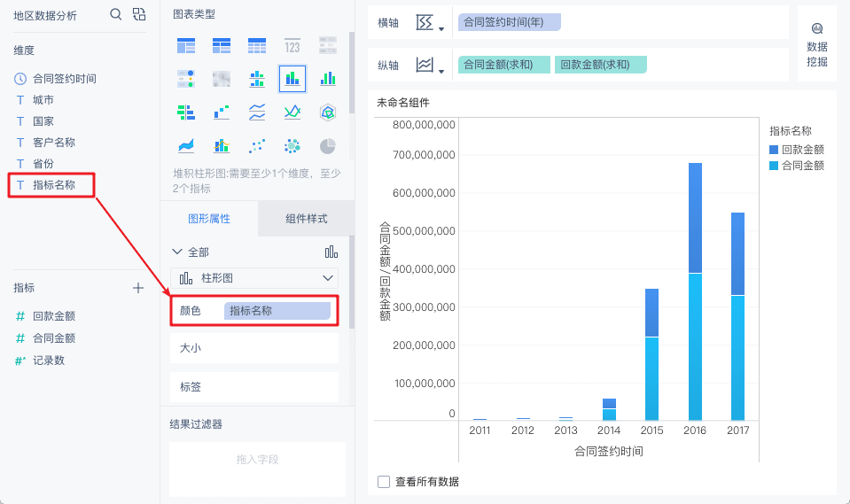Switch to the 组件样式 tab

coord(307,219)
